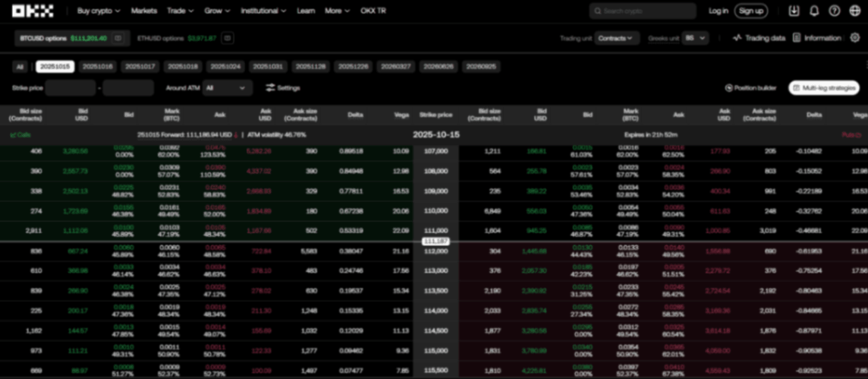
Task: Click the OKX logo
Action: [33, 11]
